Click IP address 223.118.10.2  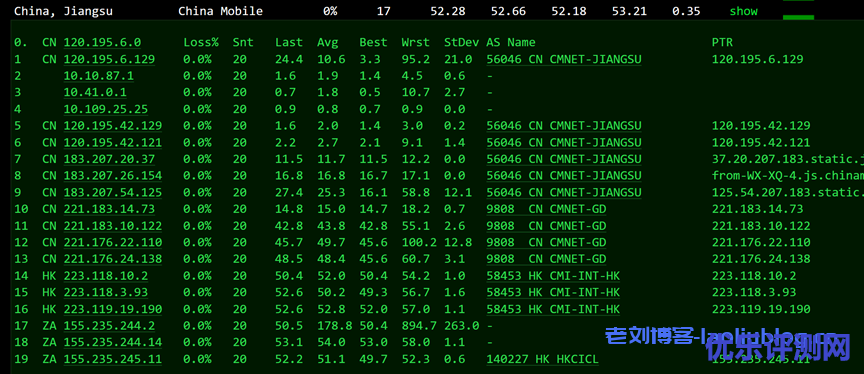pyautogui.click(x=106, y=275)
